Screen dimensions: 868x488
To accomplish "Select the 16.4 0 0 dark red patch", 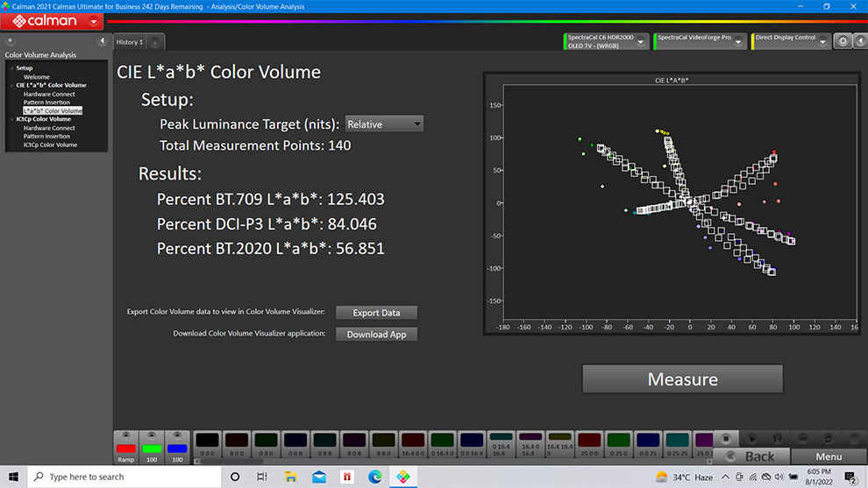I will 413,443.
